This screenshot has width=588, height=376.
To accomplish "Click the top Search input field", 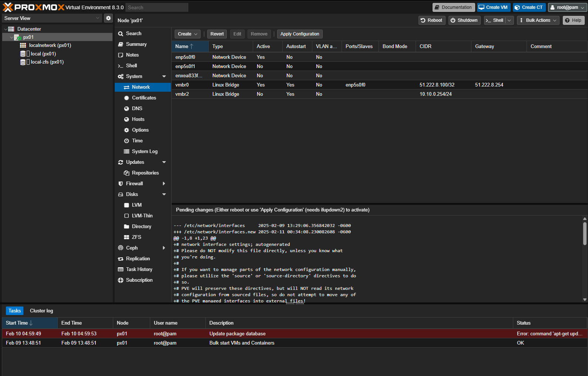I will click(x=157, y=7).
